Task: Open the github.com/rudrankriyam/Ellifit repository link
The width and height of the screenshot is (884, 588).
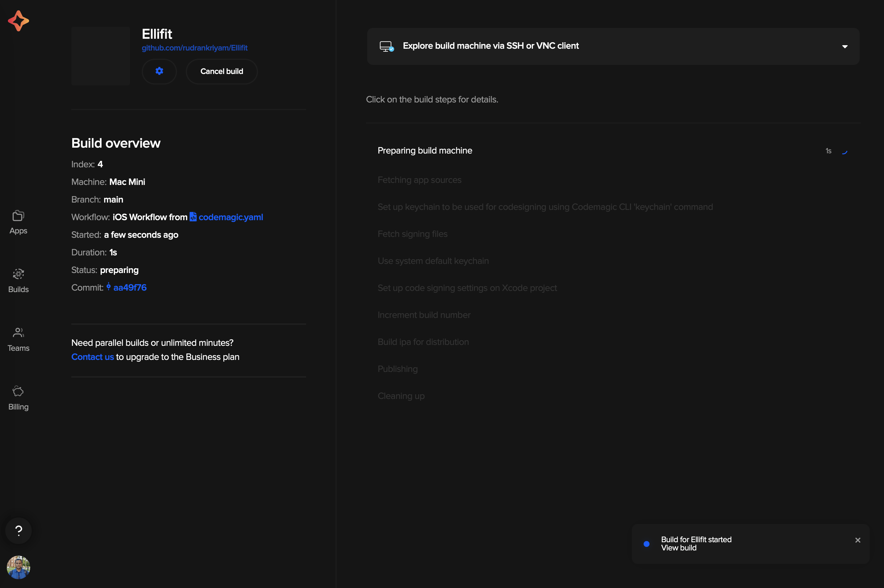Action: tap(195, 48)
